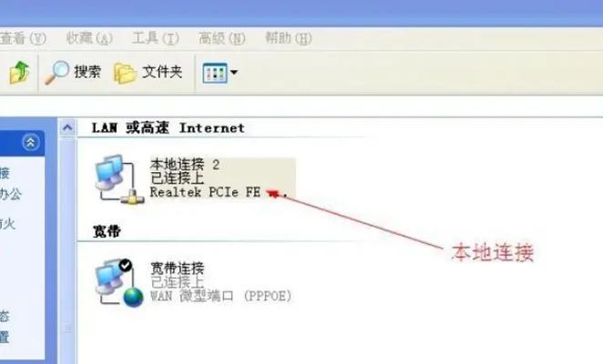Click the 本地连接 2 name label

click(185, 165)
